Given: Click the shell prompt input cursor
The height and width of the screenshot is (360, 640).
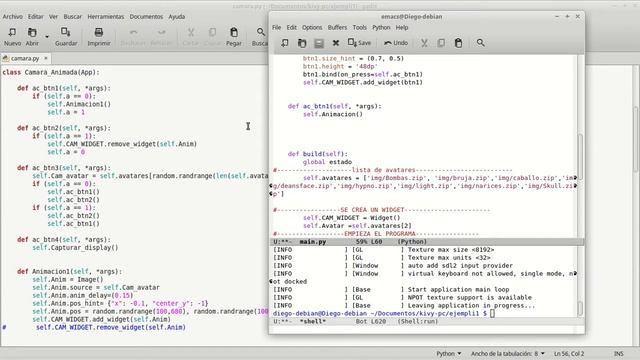Looking at the screenshot, I should tap(492, 313).
